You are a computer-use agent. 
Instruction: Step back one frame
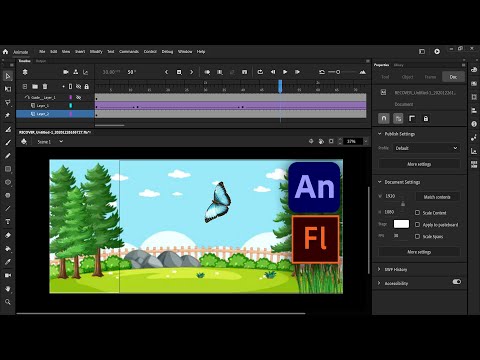(x=273, y=72)
